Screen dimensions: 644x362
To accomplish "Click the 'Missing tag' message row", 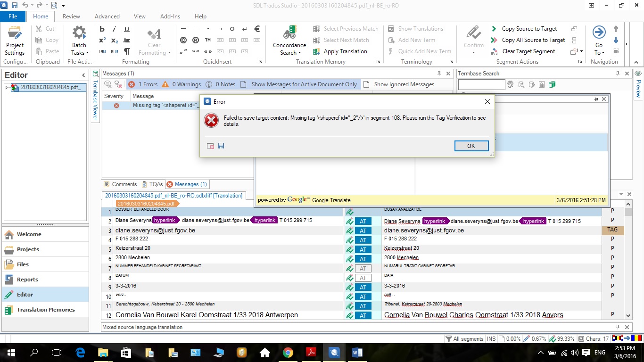I will 151,106.
